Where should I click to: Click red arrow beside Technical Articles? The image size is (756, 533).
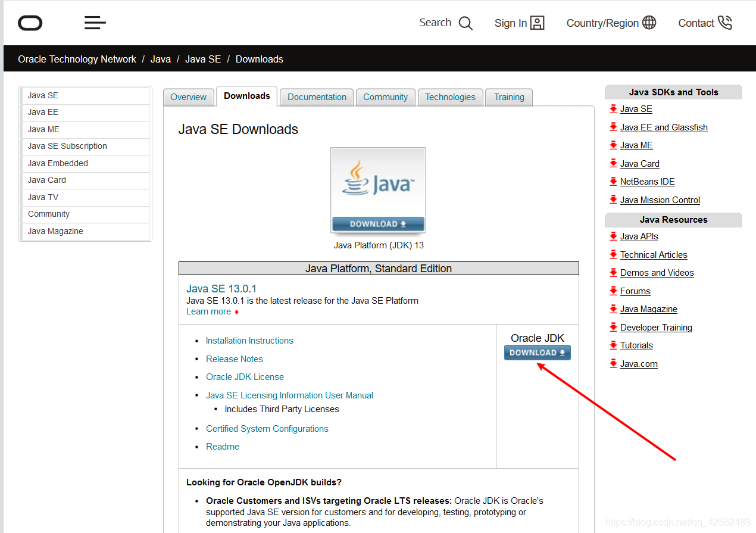[613, 254]
